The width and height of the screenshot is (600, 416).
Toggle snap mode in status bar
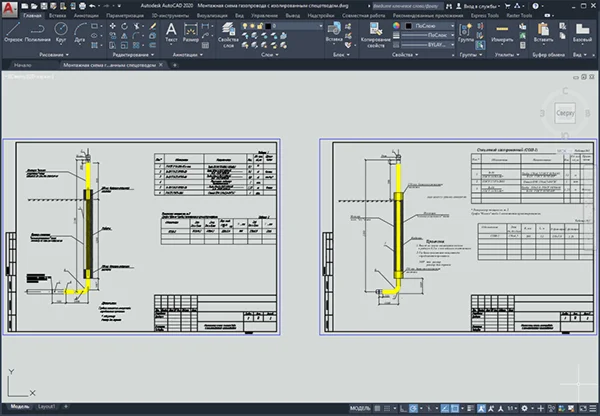387,409
